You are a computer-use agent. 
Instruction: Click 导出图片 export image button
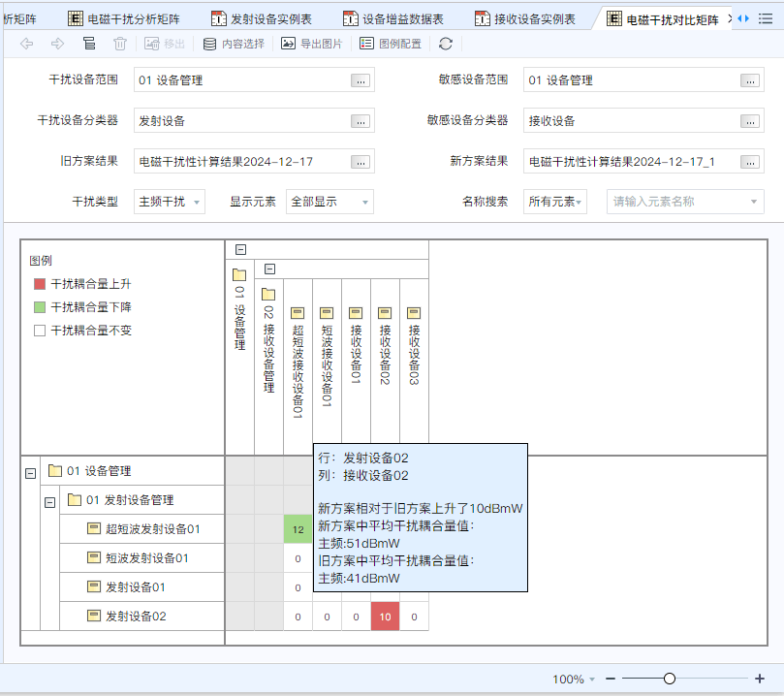[311, 44]
